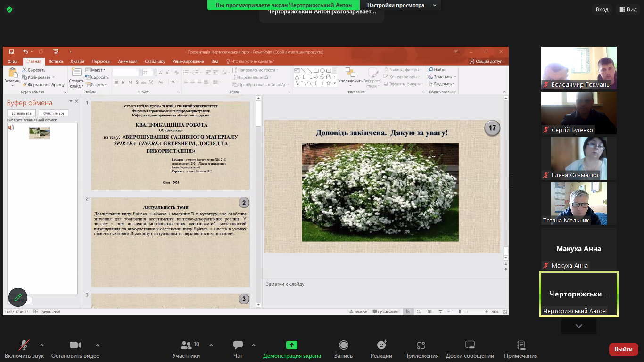The width and height of the screenshot is (644, 362).
Task: Cut selection with Вырезать scissors
Action: tap(33, 70)
